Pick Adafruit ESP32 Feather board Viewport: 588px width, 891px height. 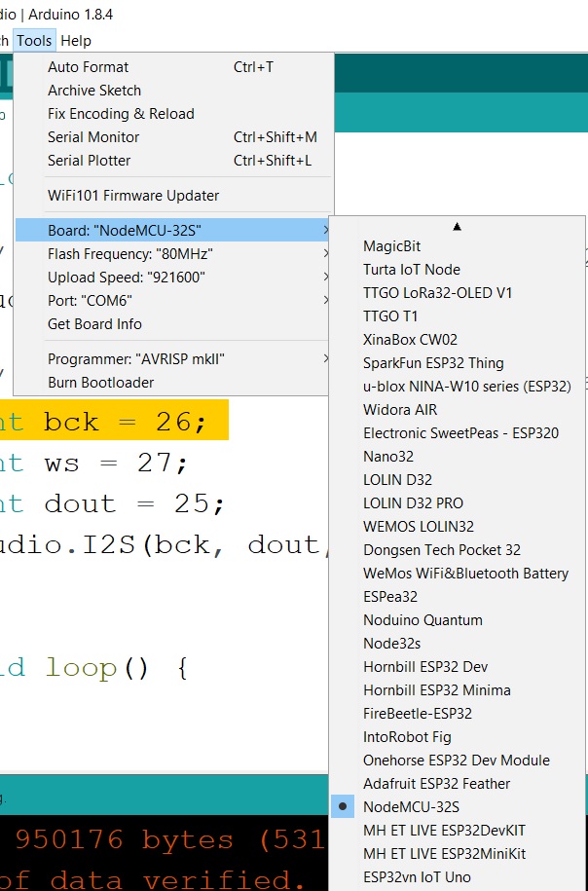tap(457, 784)
